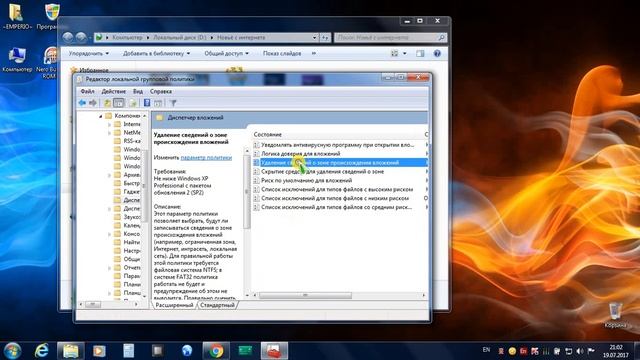Change Explorer view with the views icon
The image size is (640, 360).
(394, 53)
